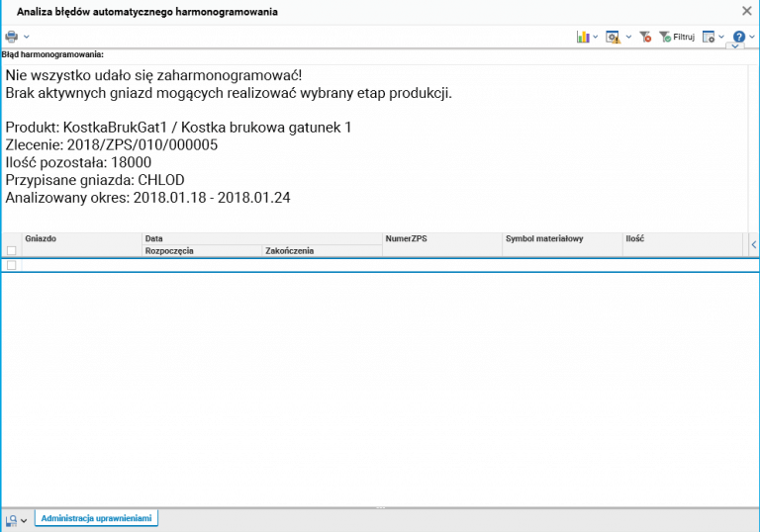Open the Administracja uprawnieniami tab
Screen dimensions: 760x532
[x=96, y=518]
